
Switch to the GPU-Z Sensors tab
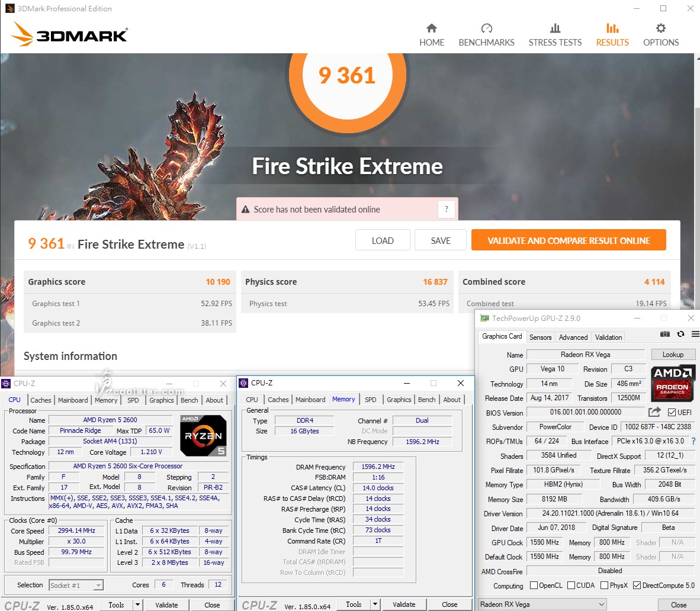click(x=540, y=337)
